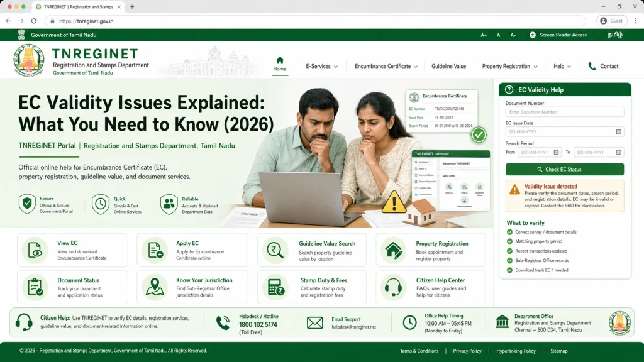
Task: Open the Document Status clipboard icon
Action: [x=35, y=287]
